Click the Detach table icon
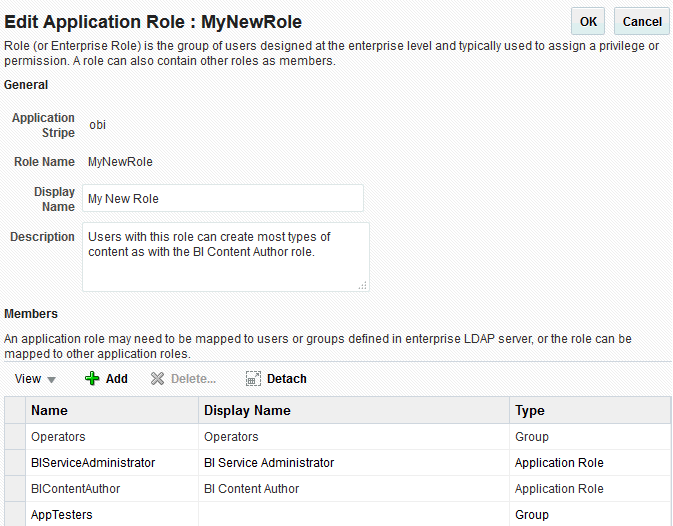Viewport: 673px width, 526px height. [253, 379]
